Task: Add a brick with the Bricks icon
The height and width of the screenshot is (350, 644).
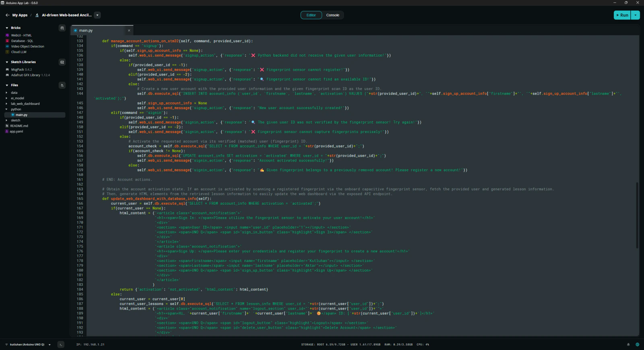Action: click(x=62, y=28)
